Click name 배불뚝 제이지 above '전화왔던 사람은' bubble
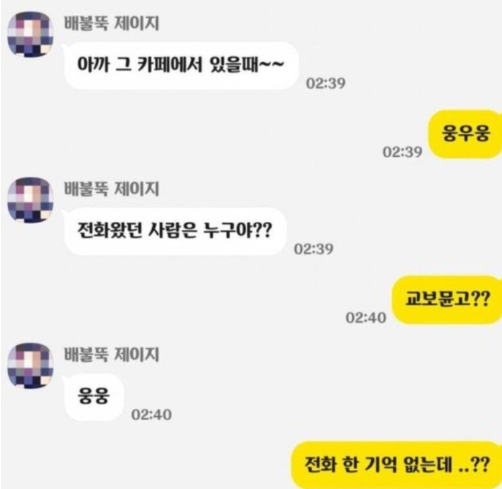This screenshot has height=489, width=502. point(111,189)
